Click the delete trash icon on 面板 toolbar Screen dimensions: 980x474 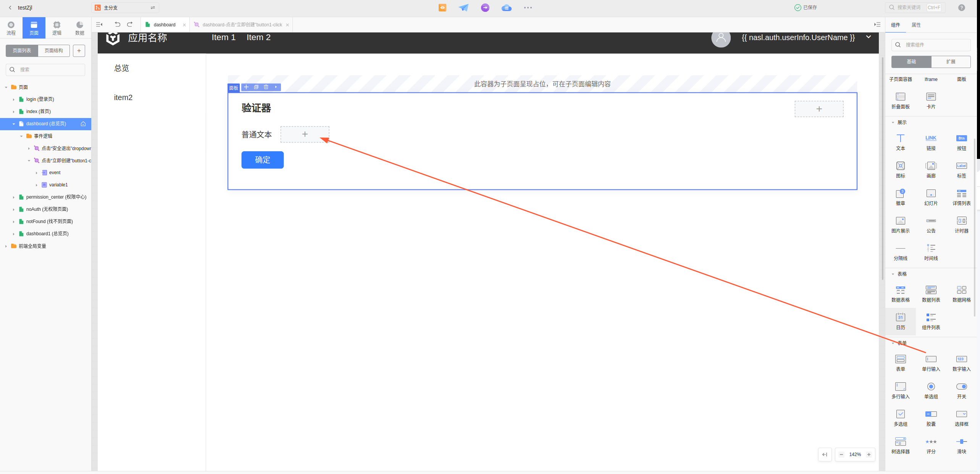click(266, 87)
